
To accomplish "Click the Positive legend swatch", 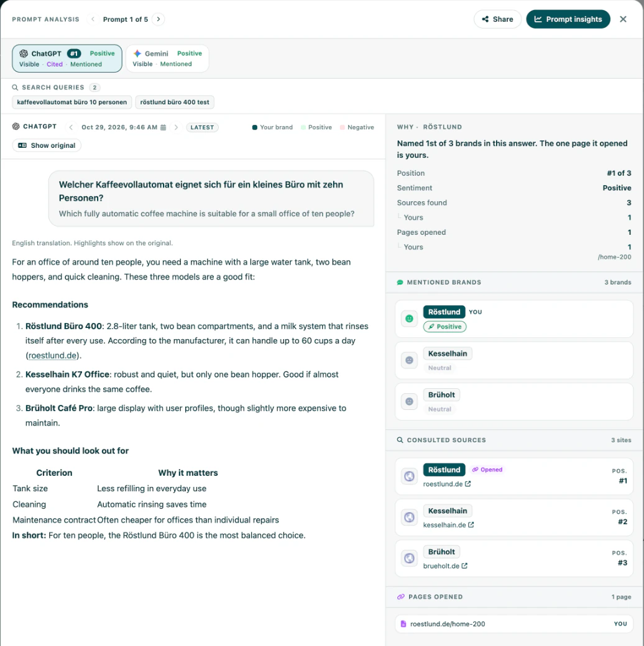I will tap(303, 127).
